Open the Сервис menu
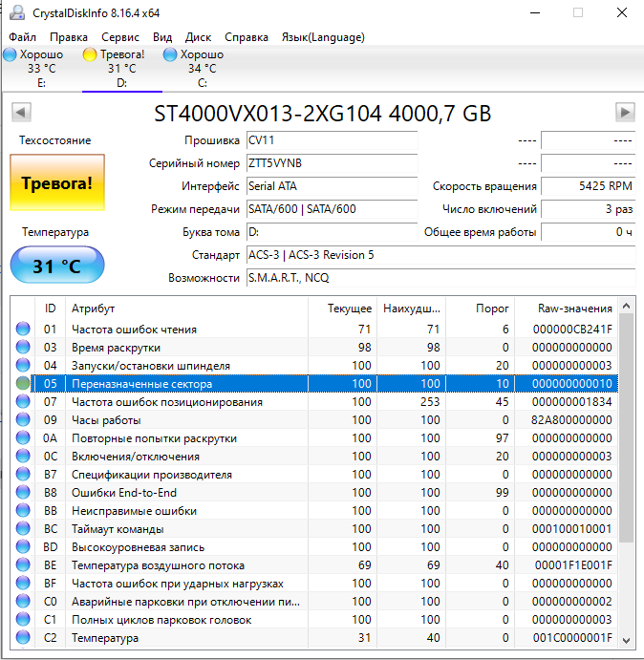 pyautogui.click(x=120, y=37)
